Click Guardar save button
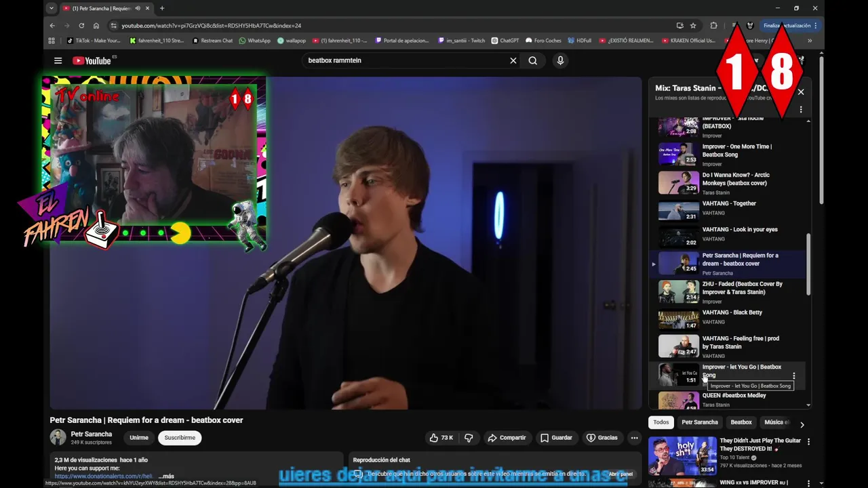The width and height of the screenshot is (868, 488). [556, 438]
